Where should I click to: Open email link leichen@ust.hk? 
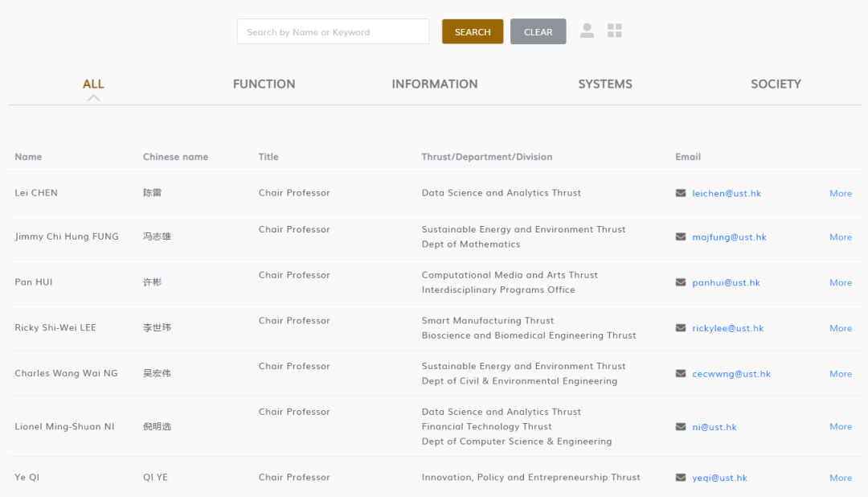(727, 193)
